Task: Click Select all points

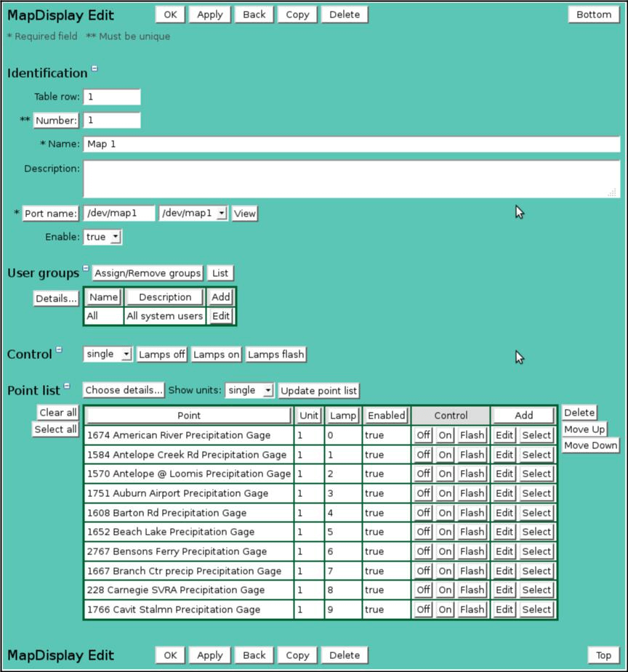Action: coord(55,429)
